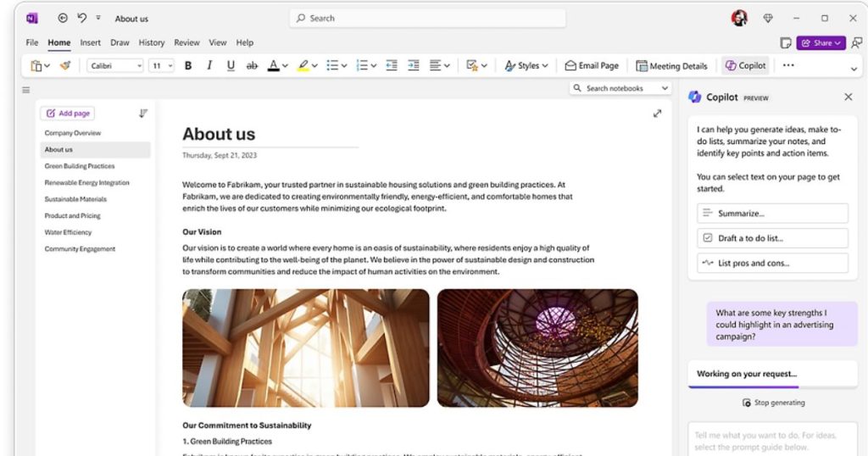The width and height of the screenshot is (868, 456).
Task: Toggle the navigation hamburger menu
Action: (26, 90)
